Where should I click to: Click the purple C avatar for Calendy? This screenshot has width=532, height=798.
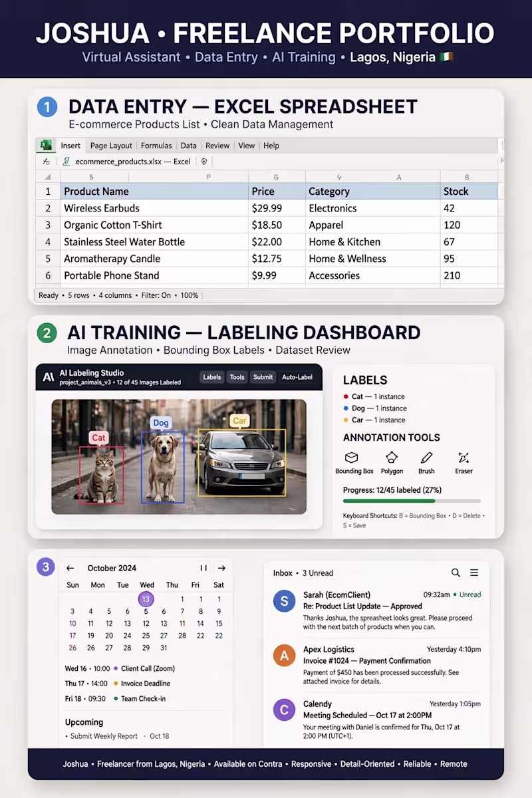pyautogui.click(x=285, y=710)
